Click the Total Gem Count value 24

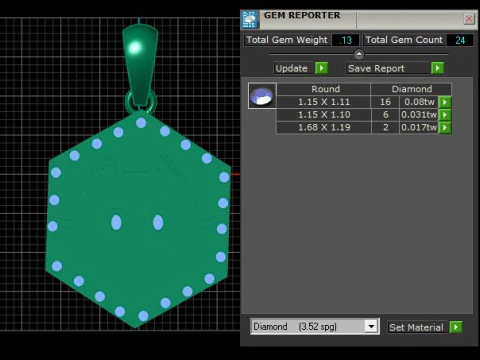[460, 40]
